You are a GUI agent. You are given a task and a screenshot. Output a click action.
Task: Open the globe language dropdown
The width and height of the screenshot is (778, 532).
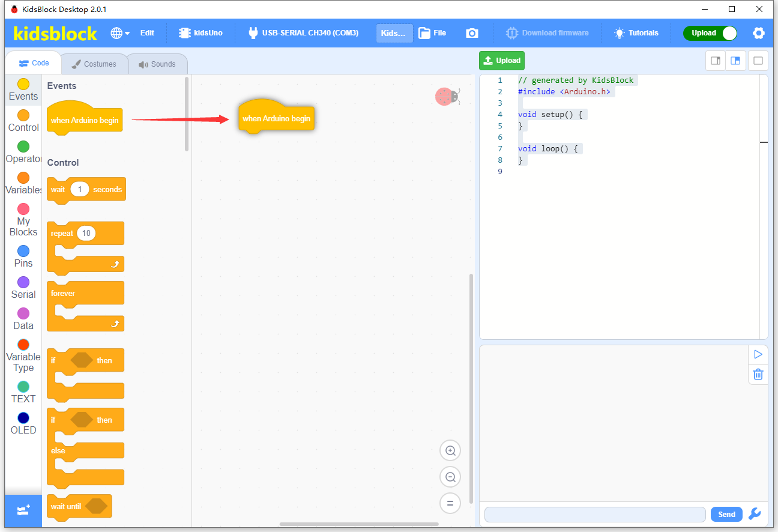(x=120, y=33)
